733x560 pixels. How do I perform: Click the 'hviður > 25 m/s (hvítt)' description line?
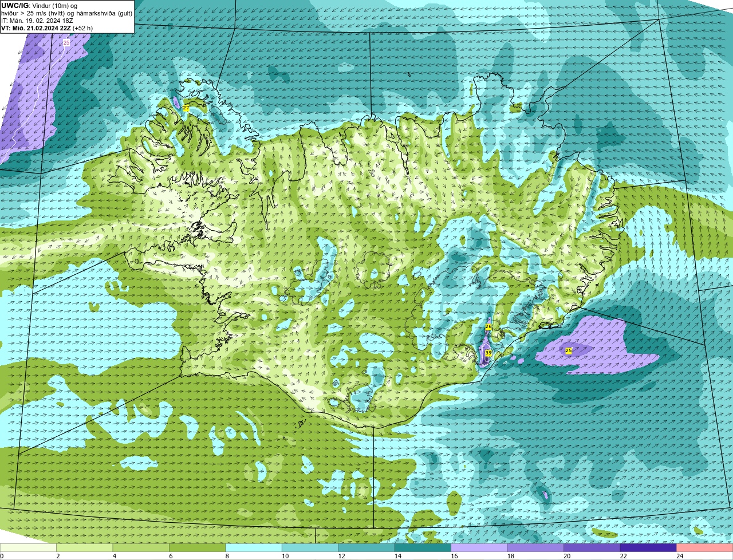coord(67,13)
